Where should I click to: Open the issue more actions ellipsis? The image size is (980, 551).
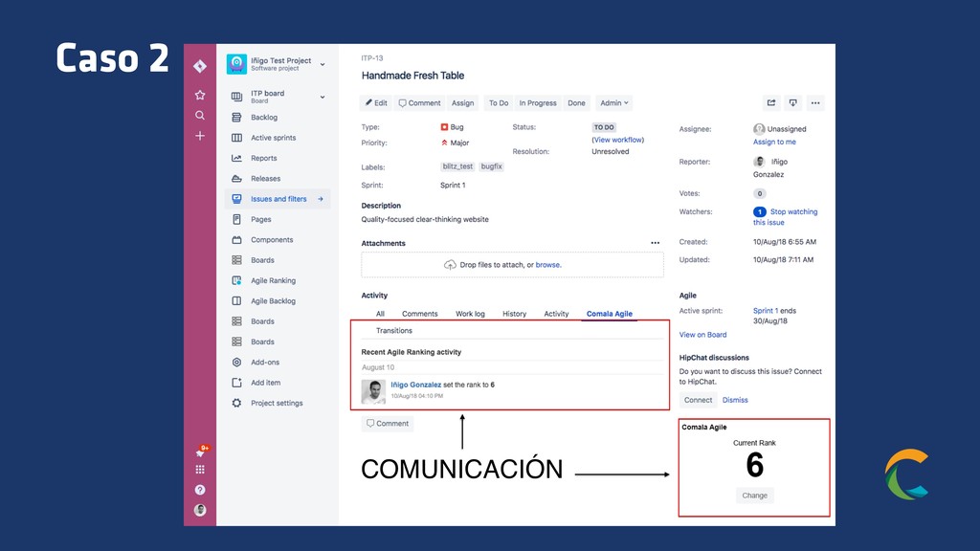pyautogui.click(x=815, y=103)
